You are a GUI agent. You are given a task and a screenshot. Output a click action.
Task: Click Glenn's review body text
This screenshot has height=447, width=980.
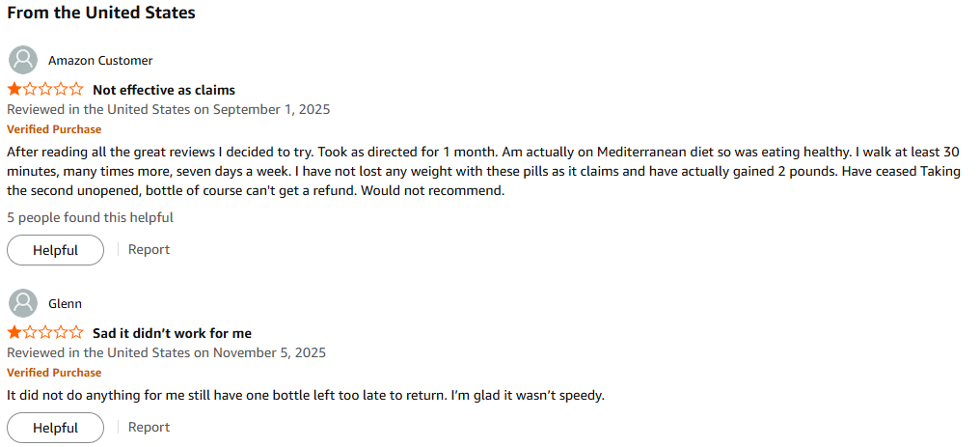[305, 395]
